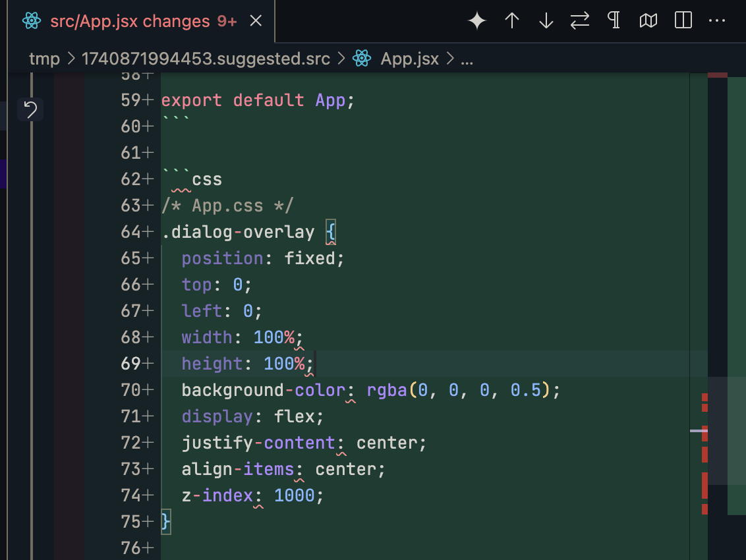Click the 'css' fence label on line 62
746x560 pixels.
coord(207,180)
